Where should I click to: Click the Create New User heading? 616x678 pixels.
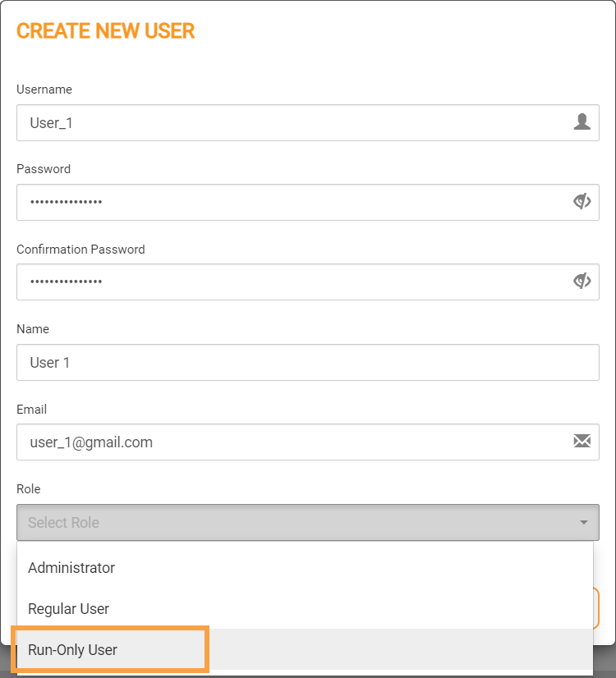pos(106,31)
